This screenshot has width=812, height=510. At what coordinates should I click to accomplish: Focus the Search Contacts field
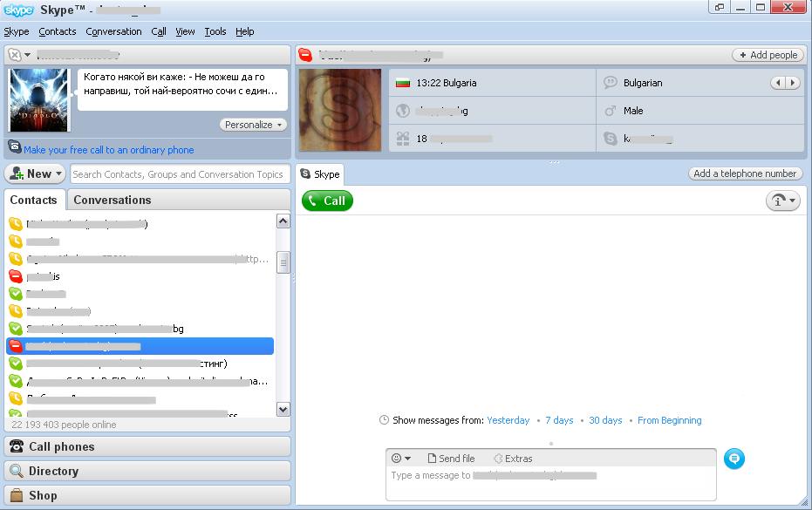(179, 174)
